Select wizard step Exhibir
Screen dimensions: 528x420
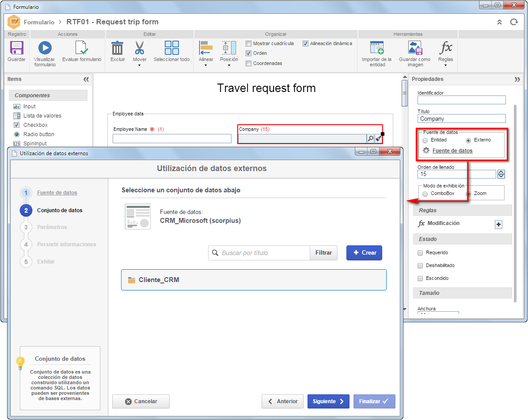[46, 261]
